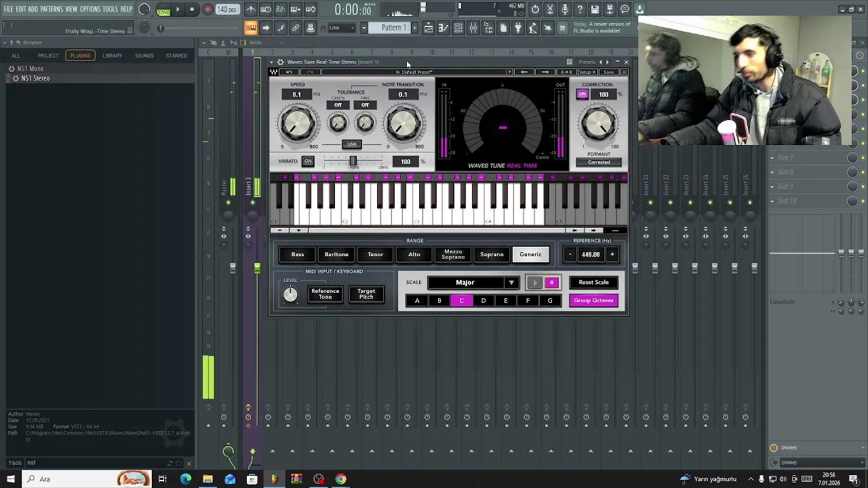Click the save project icon
The height and width of the screenshot is (488, 868).
(x=595, y=9)
